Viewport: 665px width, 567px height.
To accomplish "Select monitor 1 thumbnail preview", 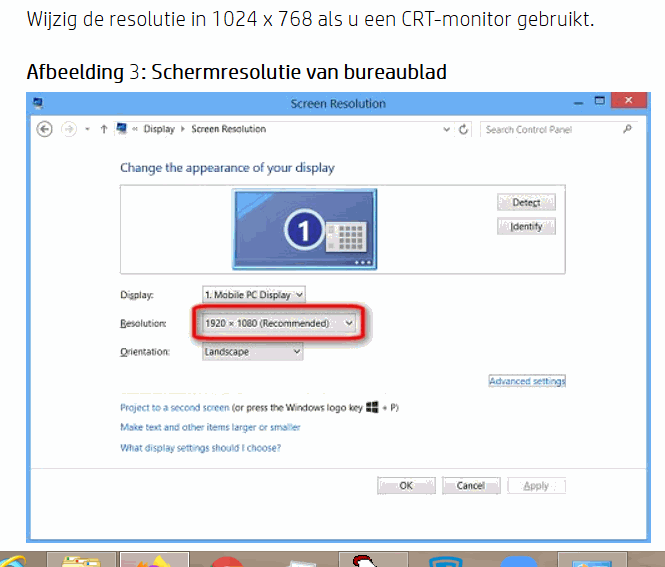I will point(305,229).
